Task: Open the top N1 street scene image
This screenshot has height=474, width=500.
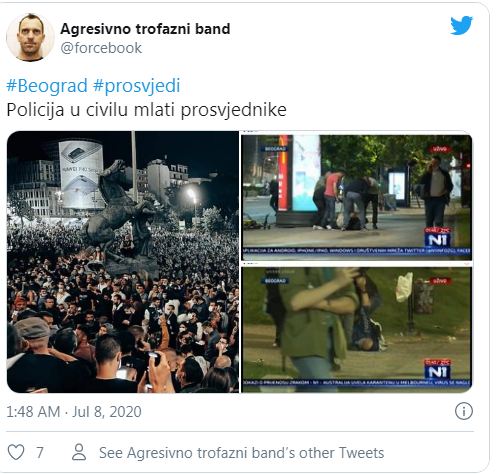Action: tap(357, 197)
